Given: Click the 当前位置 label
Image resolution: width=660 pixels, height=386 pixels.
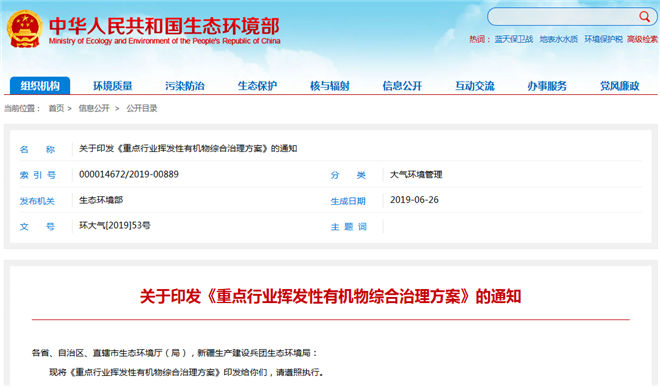Looking at the screenshot, I should 22,108.
